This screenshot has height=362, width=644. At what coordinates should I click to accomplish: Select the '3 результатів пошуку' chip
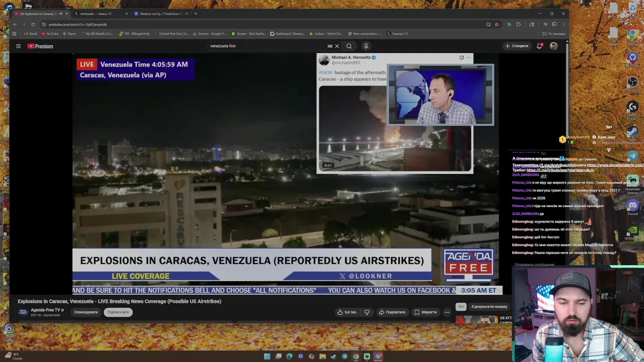(489, 307)
